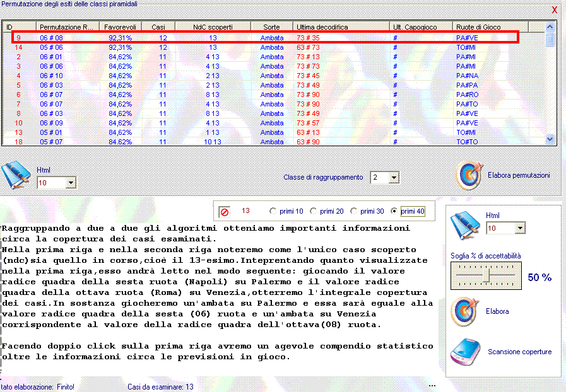Viewport: 566px width, 392px height.
Task: Click the 63 # 73 decodifica cell
Action: [308, 47]
